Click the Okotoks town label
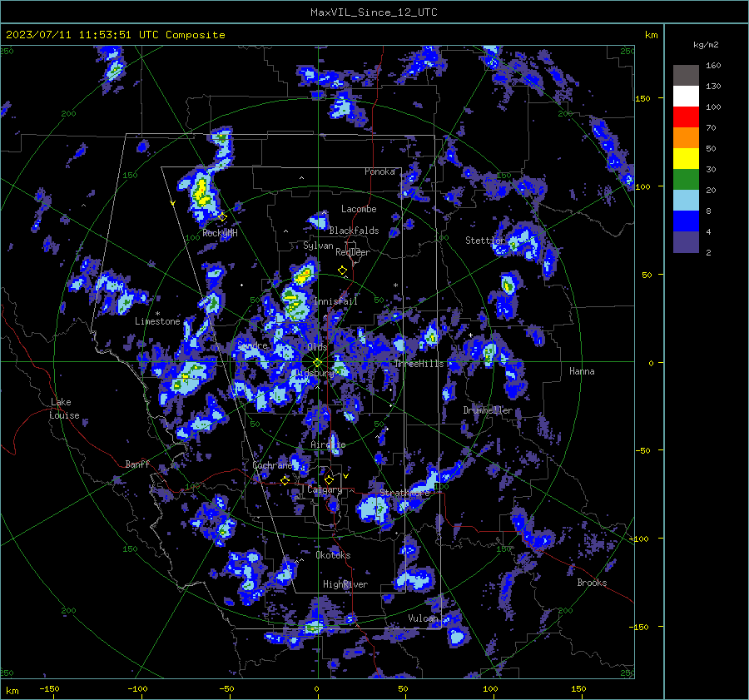This screenshot has width=749, height=700. tap(333, 555)
